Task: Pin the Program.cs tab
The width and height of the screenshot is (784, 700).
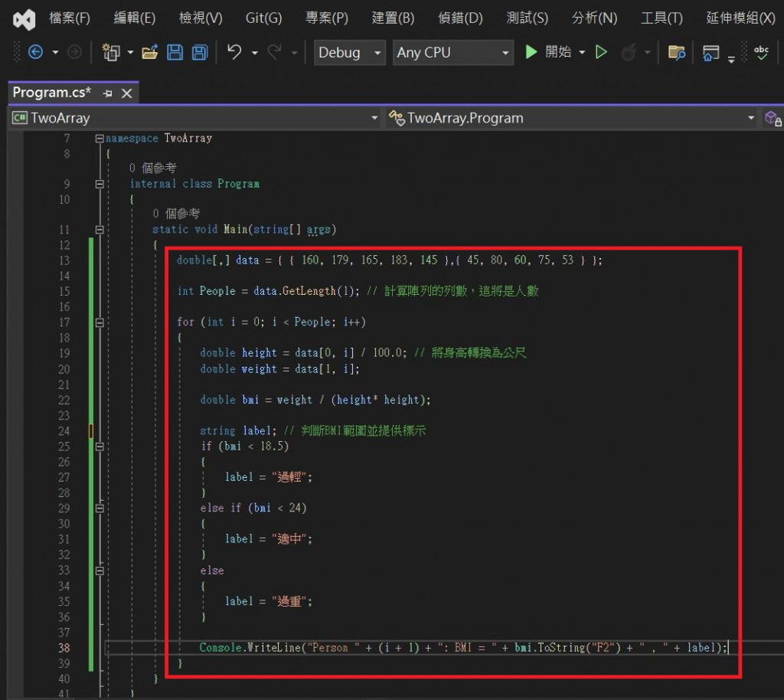Action: point(107,93)
